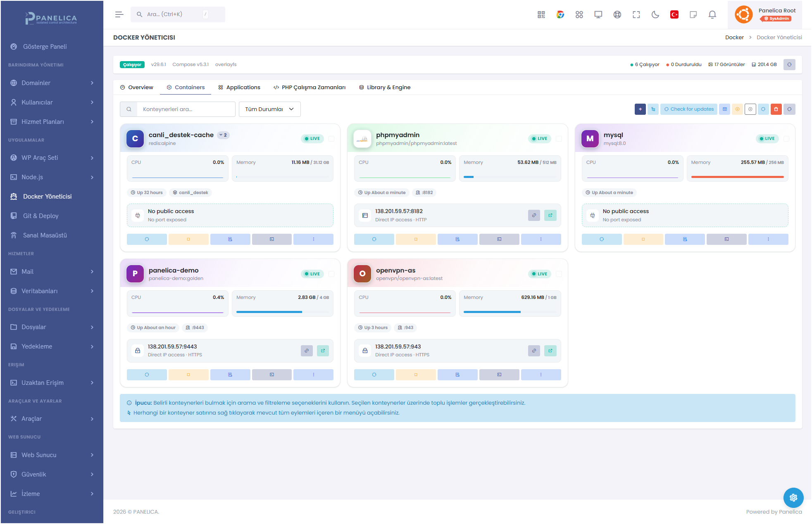Restart the panelica-demo container

point(147,375)
